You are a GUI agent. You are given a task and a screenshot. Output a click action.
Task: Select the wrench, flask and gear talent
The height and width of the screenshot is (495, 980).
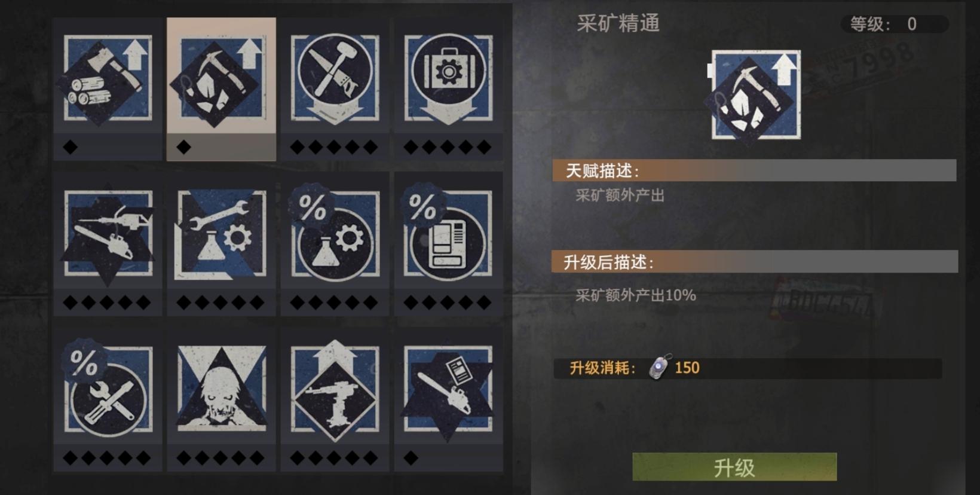pyautogui.click(x=221, y=234)
